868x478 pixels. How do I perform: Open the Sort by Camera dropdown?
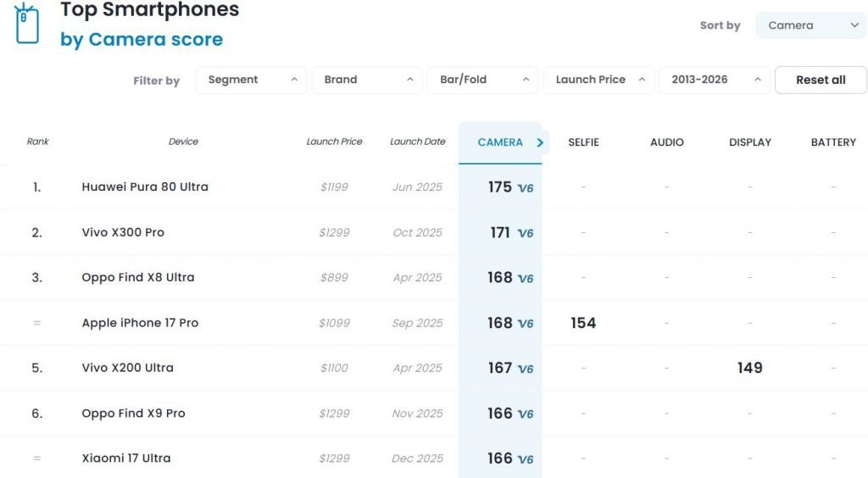tap(810, 25)
